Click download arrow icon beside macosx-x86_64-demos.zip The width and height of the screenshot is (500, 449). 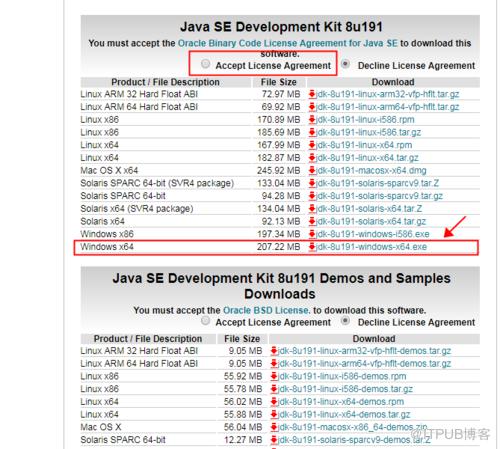coord(274,427)
